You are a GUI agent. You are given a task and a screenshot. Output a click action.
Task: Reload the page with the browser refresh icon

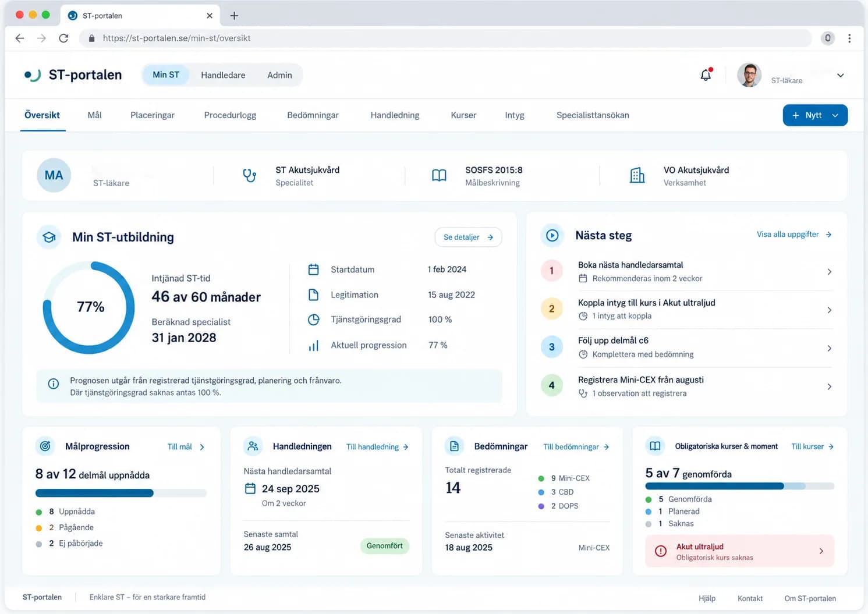pos(63,38)
